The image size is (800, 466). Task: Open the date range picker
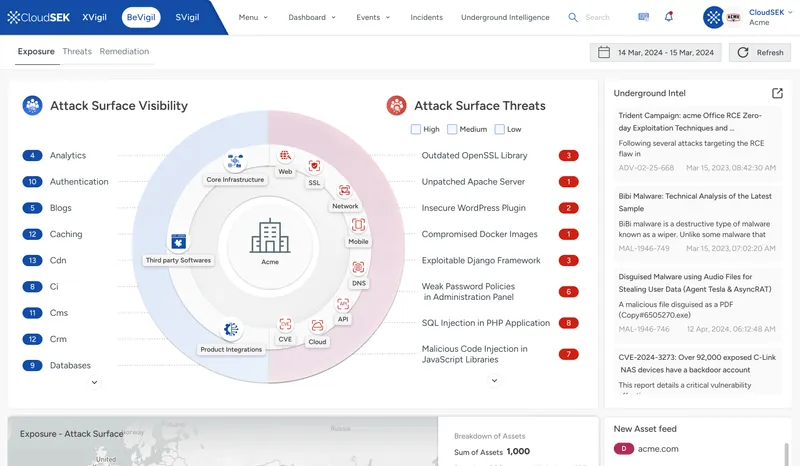[x=656, y=52]
